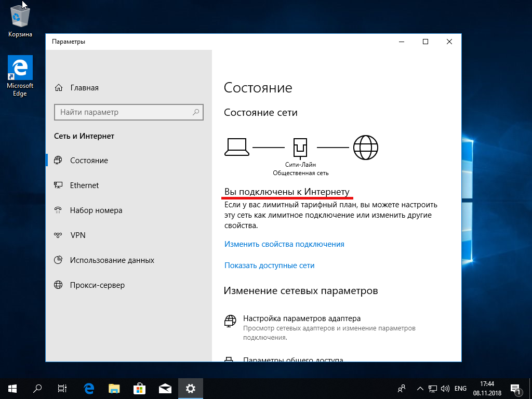This screenshot has height=399, width=532.
Task: Click Изменение сетевых параметров heading
Action: pyautogui.click(x=301, y=291)
